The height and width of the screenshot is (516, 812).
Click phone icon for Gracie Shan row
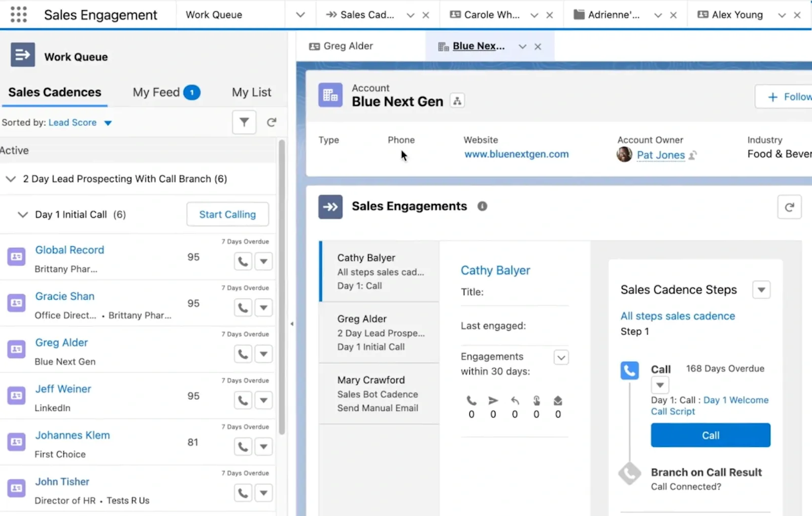[x=243, y=308]
